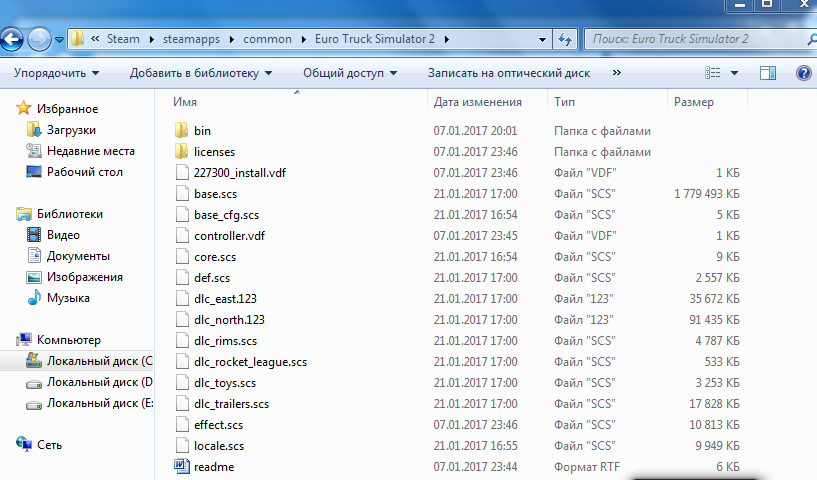Expand the arrow after common breadcrumb
This screenshot has height=480, width=817.
pyautogui.click(x=303, y=40)
